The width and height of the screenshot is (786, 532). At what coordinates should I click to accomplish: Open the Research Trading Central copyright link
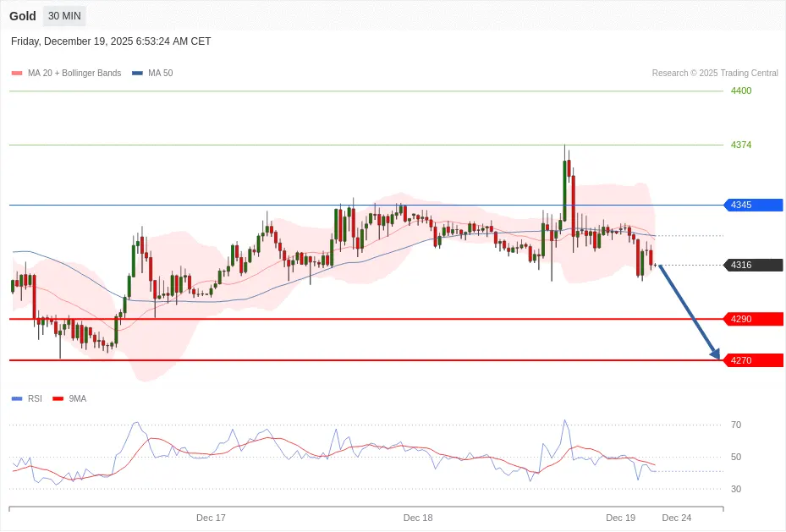pyautogui.click(x=714, y=74)
